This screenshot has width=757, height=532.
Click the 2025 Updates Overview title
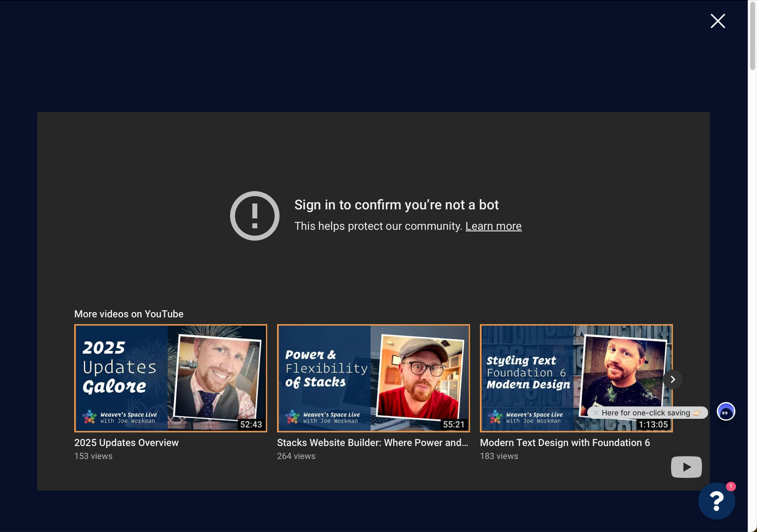tap(126, 443)
